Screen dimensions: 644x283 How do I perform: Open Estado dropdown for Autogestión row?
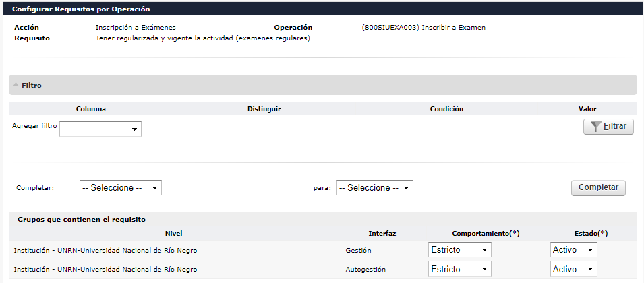click(x=573, y=269)
